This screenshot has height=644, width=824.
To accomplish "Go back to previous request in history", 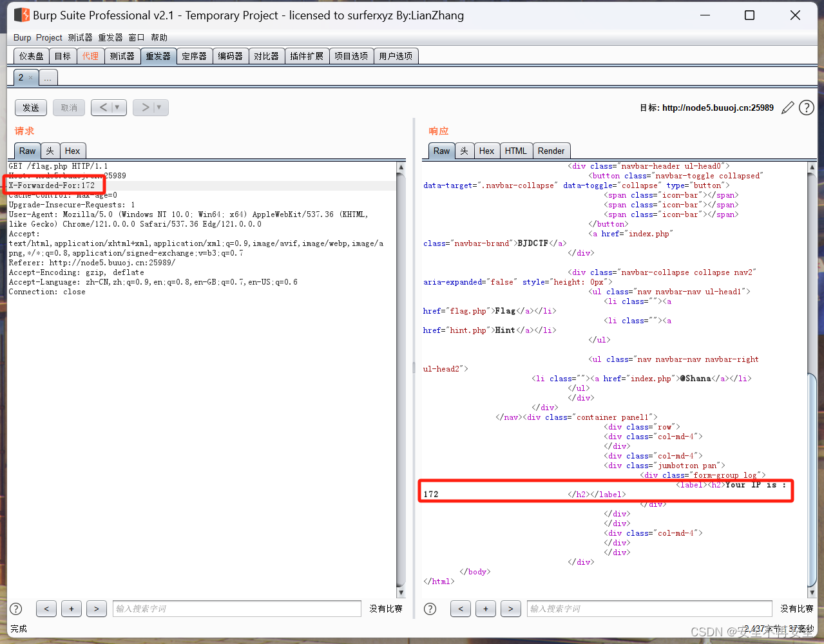I will 103,108.
